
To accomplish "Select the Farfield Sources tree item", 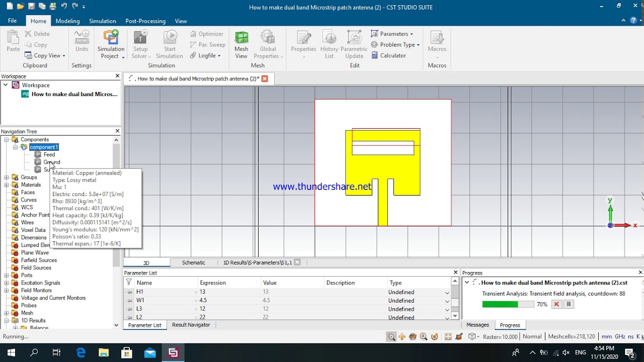I will click(39, 260).
